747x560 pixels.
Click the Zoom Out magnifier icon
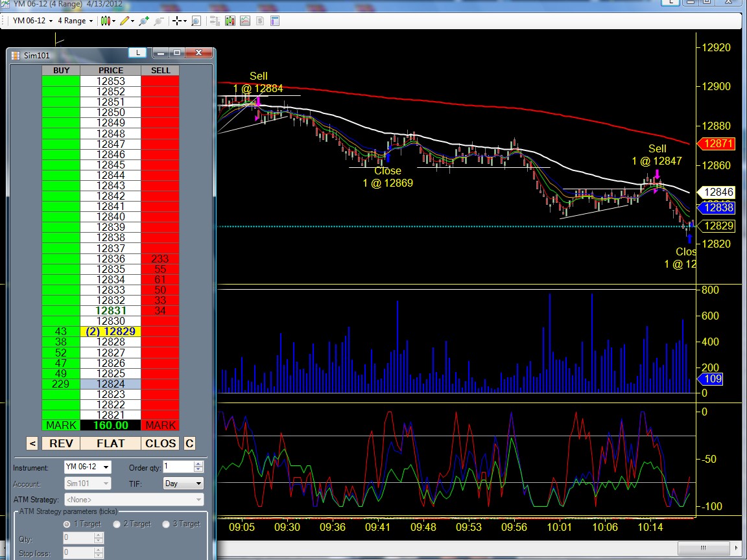coord(159,21)
